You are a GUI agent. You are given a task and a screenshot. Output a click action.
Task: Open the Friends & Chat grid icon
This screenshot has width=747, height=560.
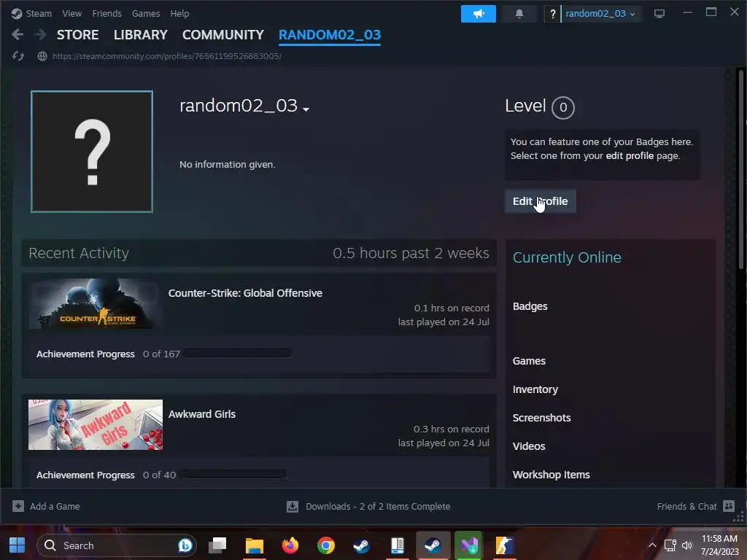[729, 506]
